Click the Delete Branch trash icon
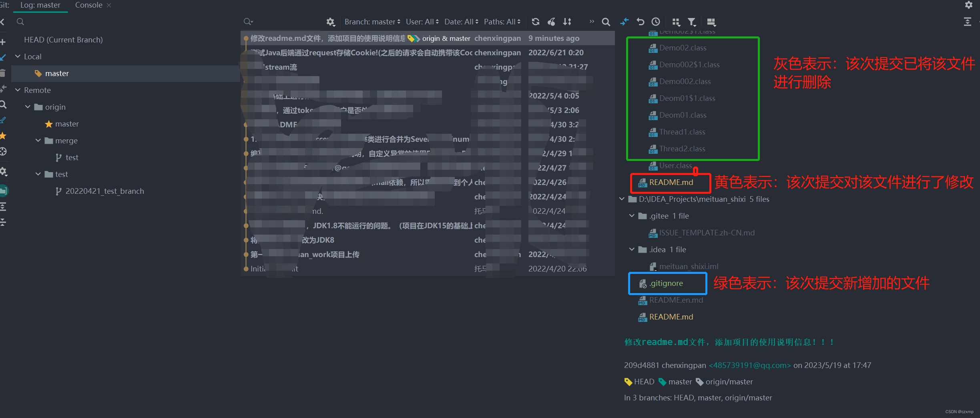This screenshot has width=980, height=418. tap(2, 73)
